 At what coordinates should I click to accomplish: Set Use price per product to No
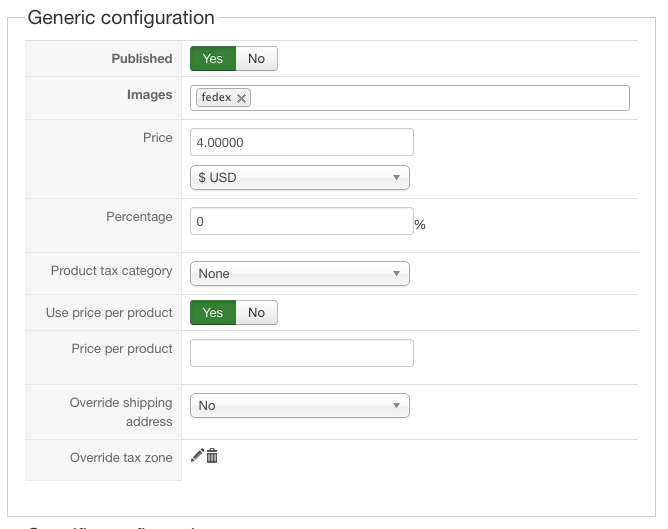click(x=256, y=313)
